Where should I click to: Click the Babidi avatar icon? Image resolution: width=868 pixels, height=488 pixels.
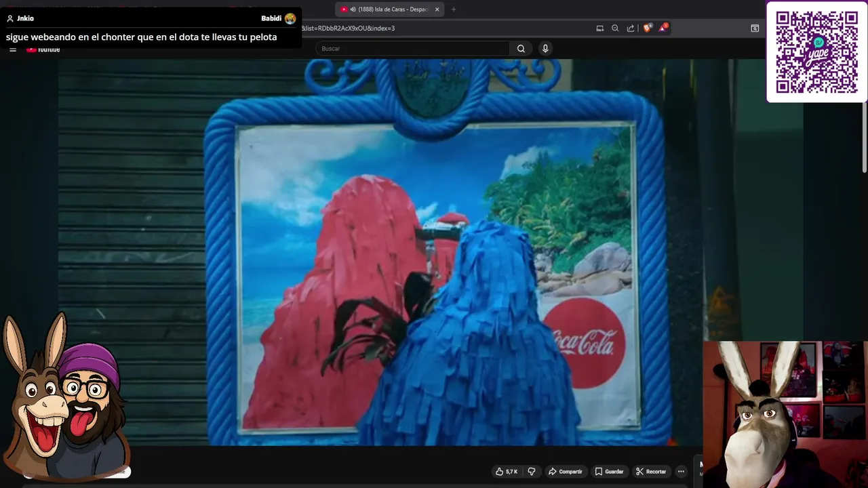(x=290, y=18)
